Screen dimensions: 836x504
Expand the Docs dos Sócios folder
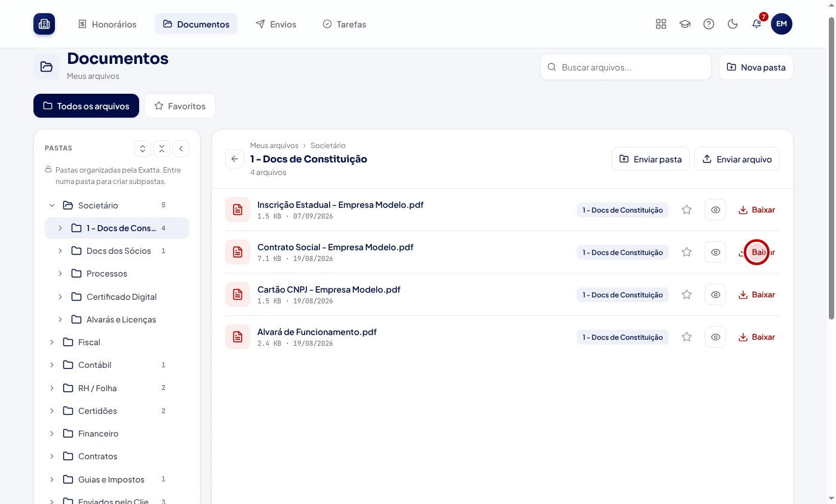click(x=60, y=251)
